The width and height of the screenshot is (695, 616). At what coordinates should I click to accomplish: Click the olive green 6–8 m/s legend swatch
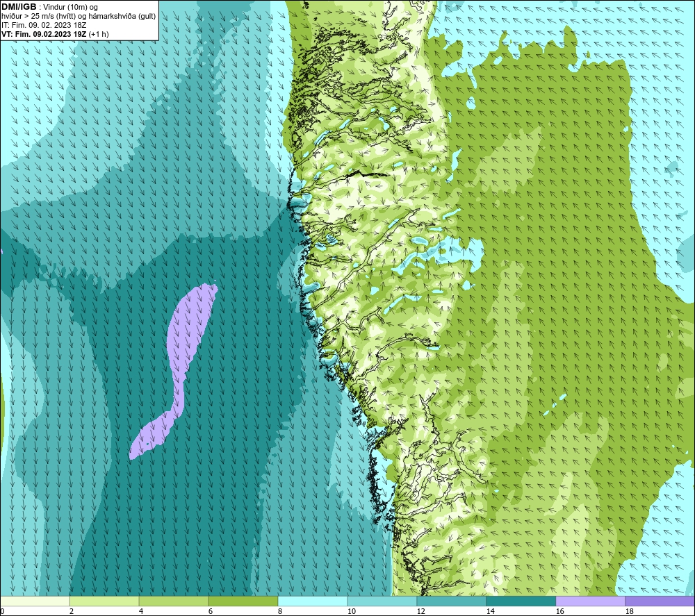point(243,601)
